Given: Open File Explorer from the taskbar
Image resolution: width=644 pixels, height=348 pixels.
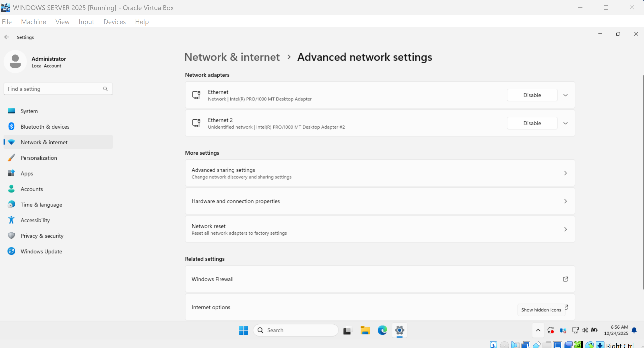Looking at the screenshot, I should [365, 330].
